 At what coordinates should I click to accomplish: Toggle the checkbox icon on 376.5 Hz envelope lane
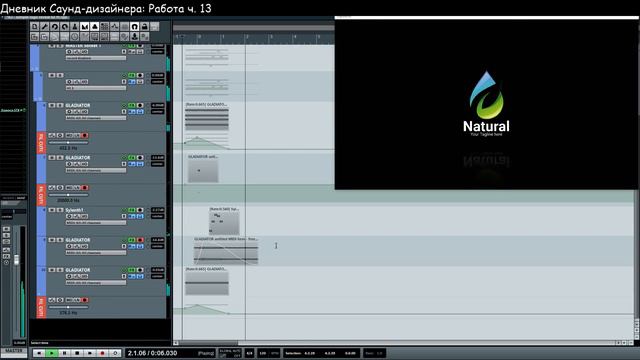tap(51, 300)
